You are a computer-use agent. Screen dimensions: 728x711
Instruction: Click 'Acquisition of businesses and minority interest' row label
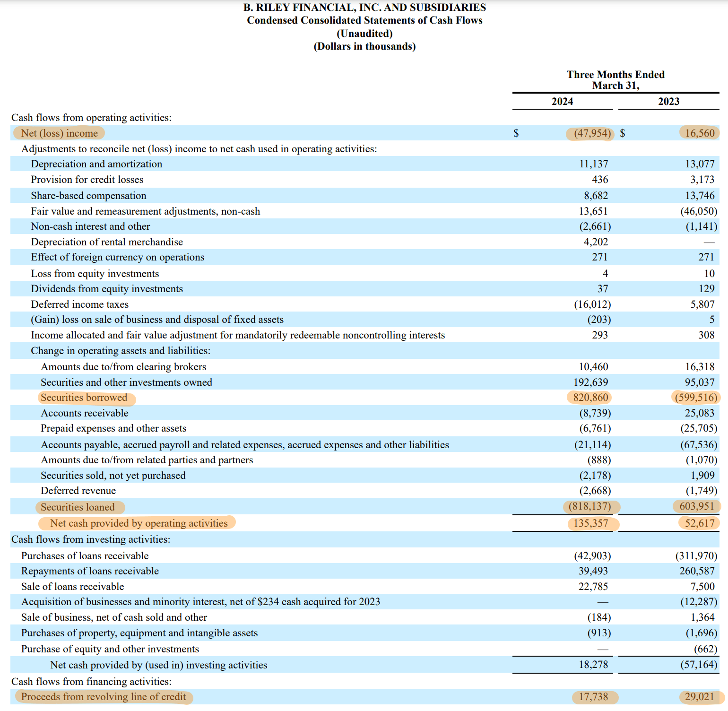pyautogui.click(x=200, y=602)
